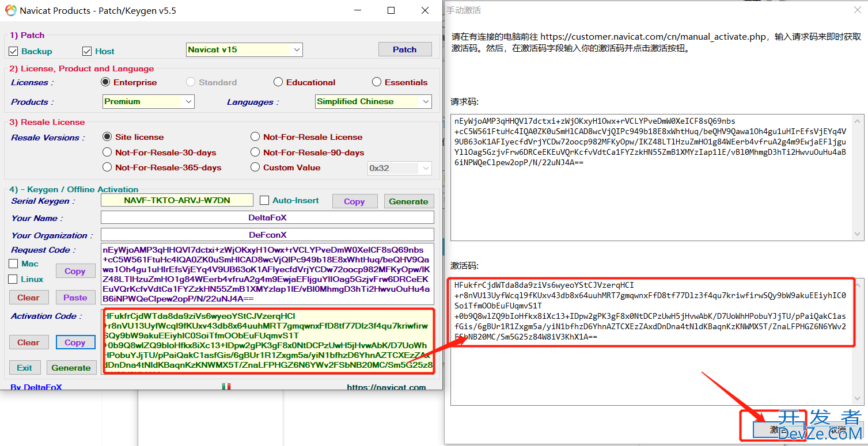
Task: Click the Request Code text box in keygen
Action: (x=267, y=274)
